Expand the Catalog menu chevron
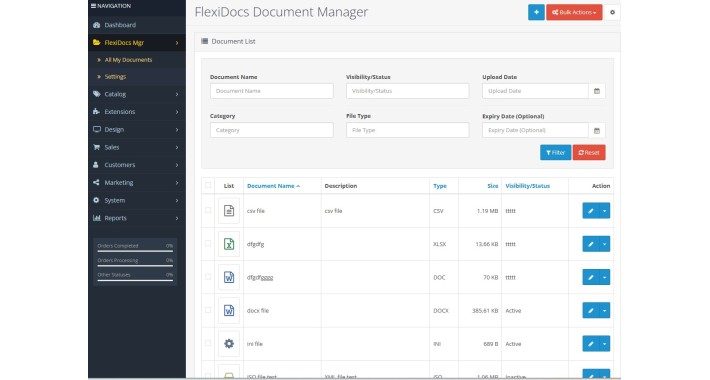Viewport: 710px width, 380px height. pyautogui.click(x=177, y=94)
